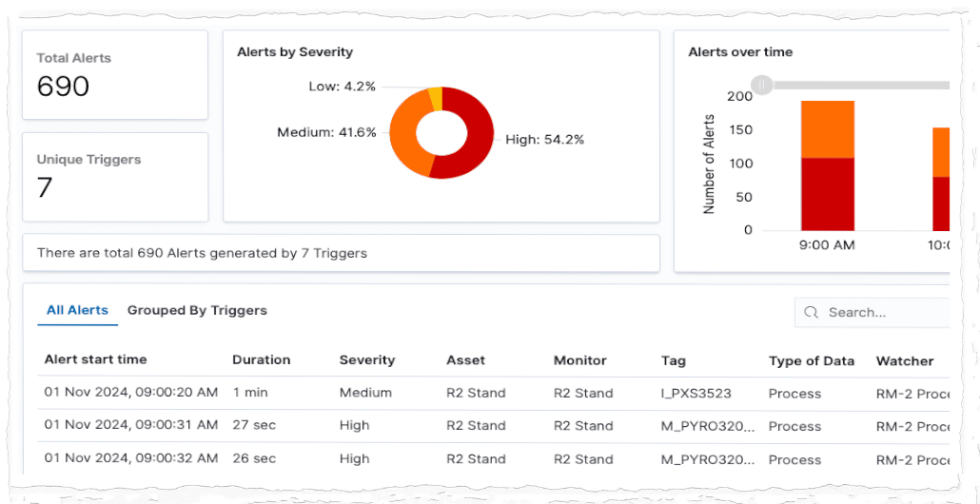Click the Total Alerts 690 card
Image resolution: width=980 pixels, height=504 pixels.
coord(115,75)
